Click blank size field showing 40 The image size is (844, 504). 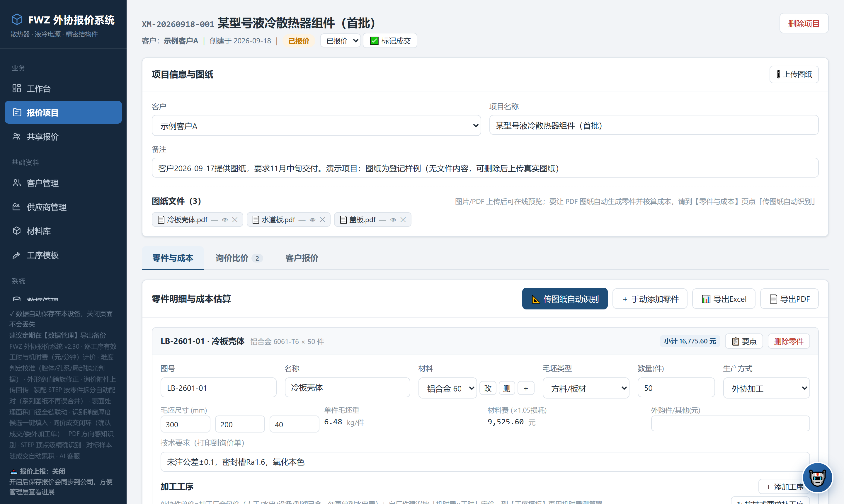[294, 424]
